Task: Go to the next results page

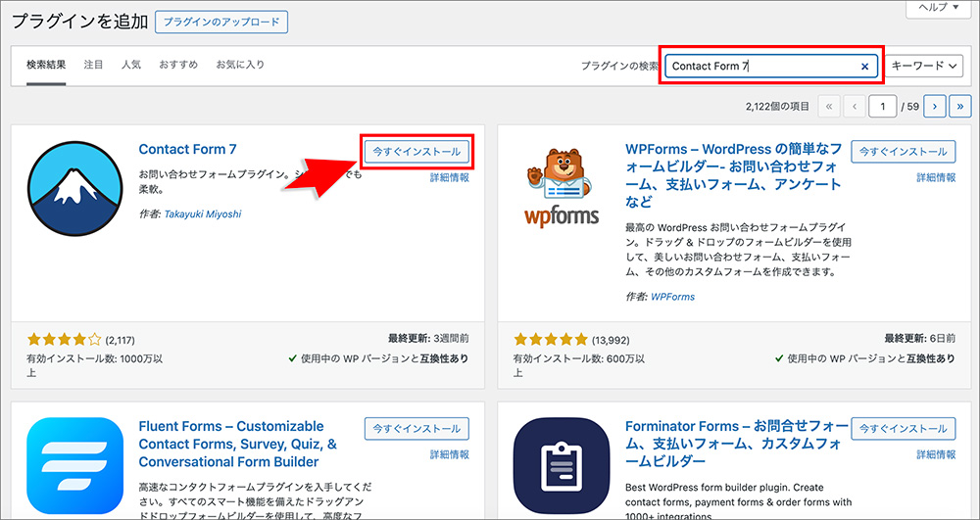Action: tap(934, 106)
